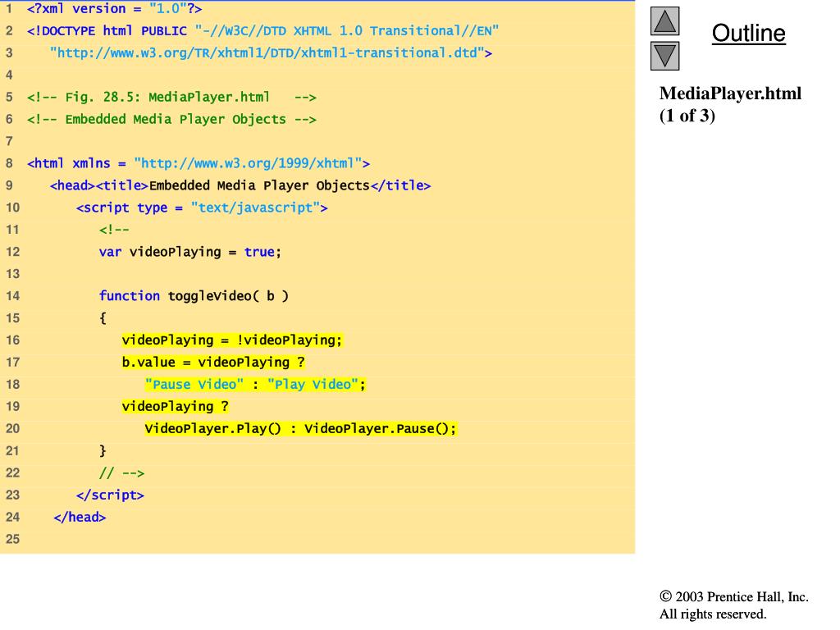This screenshot has width=840, height=630.
Task: Click the 'var videoPlaying = true;' statement
Action: tap(189, 252)
